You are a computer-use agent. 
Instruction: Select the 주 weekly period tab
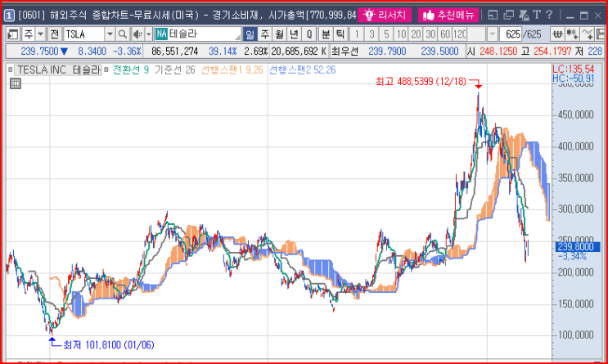(x=265, y=34)
